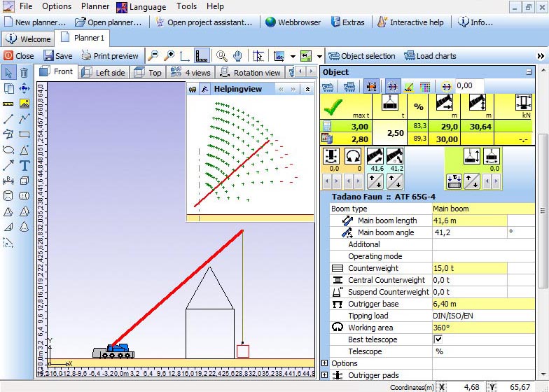This screenshot has width=549, height=392.
Task: Toggle the ruler display button
Action: [x=201, y=56]
